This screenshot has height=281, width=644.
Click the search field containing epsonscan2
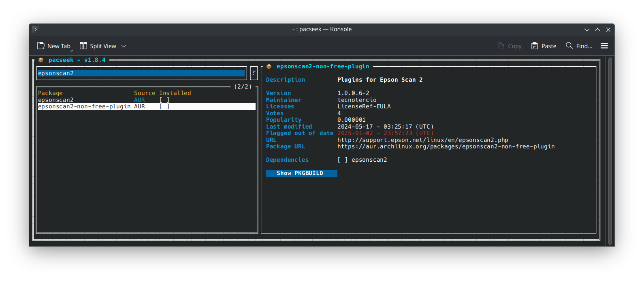(x=141, y=73)
